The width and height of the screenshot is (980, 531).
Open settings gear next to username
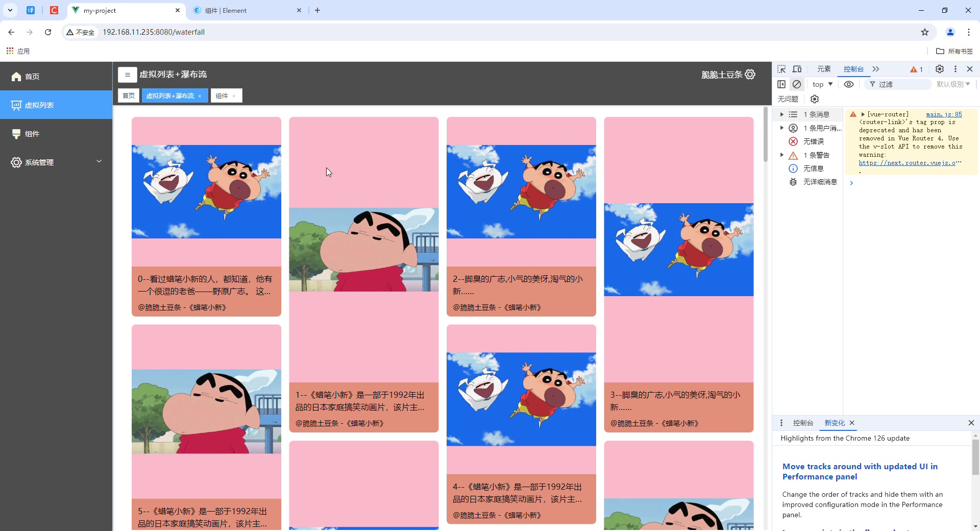(x=750, y=75)
